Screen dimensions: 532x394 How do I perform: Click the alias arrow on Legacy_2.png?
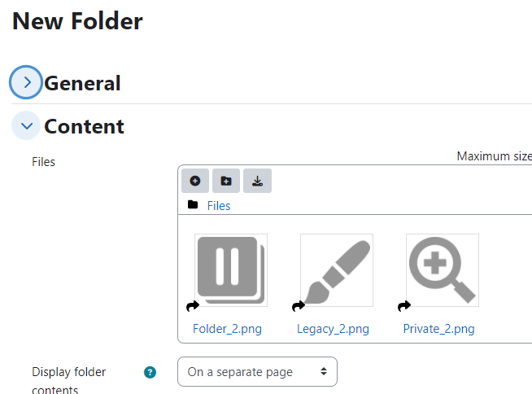pos(299,306)
